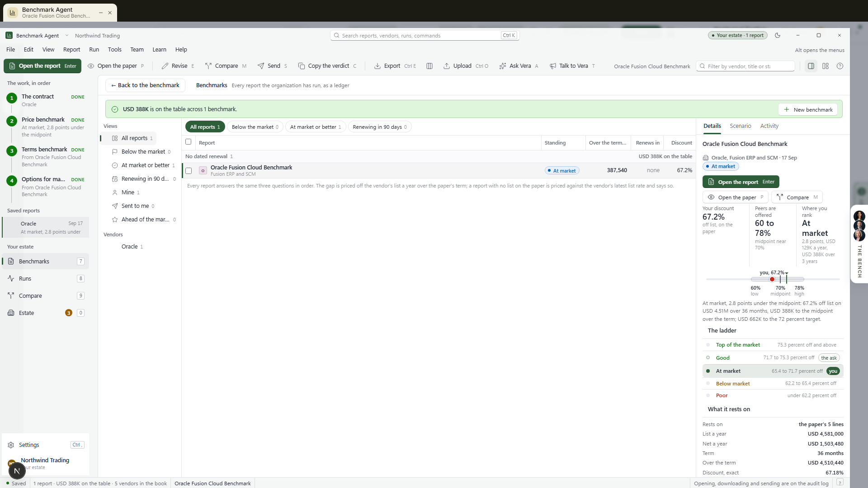This screenshot has width=868, height=488.
Task: Open the Tools menu
Action: click(x=114, y=50)
